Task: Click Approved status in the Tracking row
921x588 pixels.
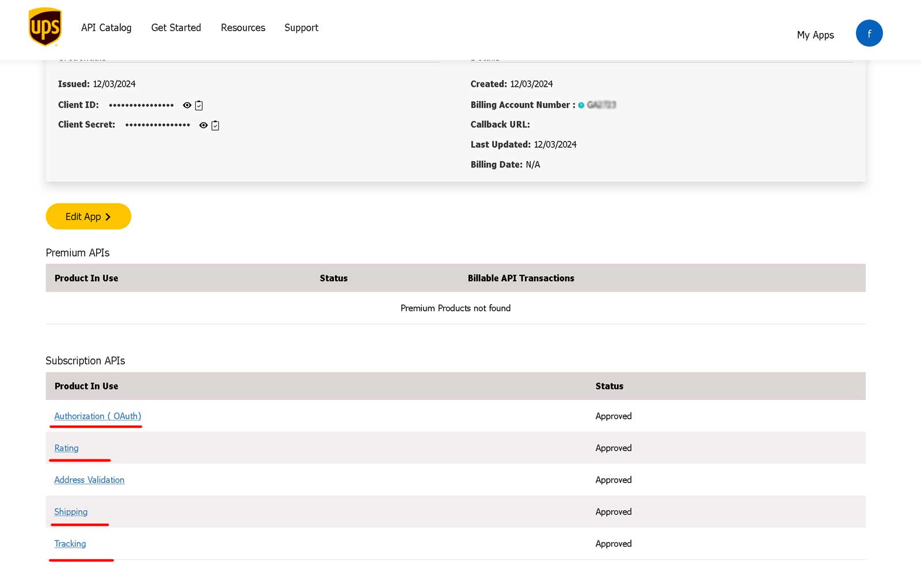Action: coord(614,544)
